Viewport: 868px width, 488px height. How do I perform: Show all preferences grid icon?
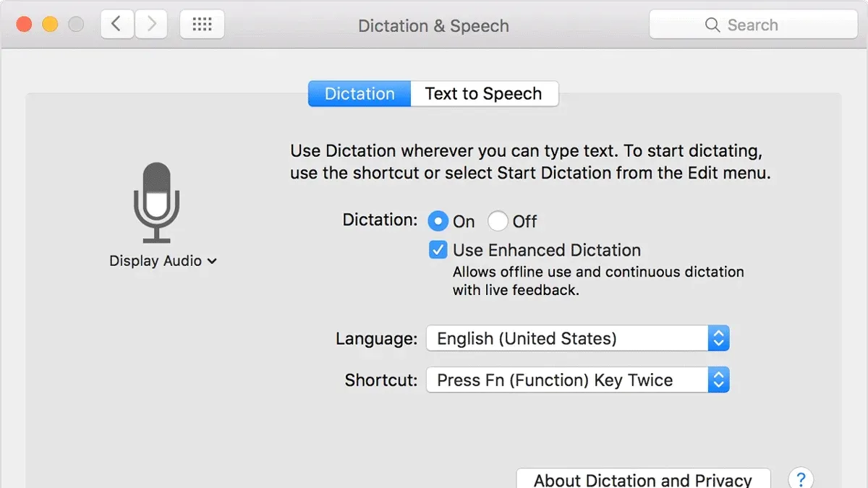(202, 25)
